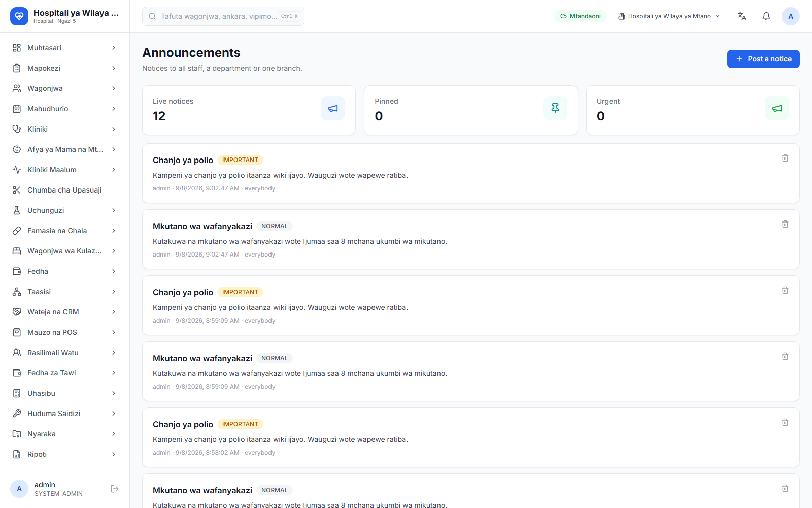
Task: Click IMPORTANT badge on 8:59:09 AM polio notice
Action: pos(240,292)
